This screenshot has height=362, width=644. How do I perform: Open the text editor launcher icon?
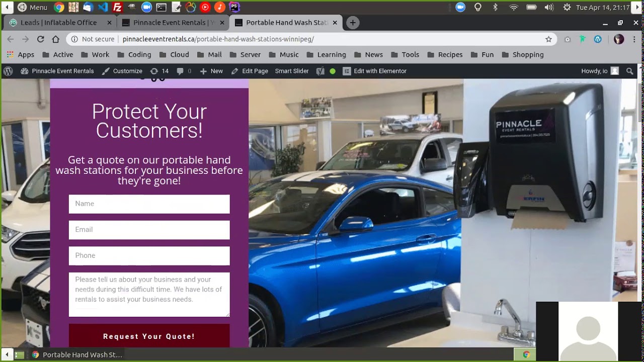[x=176, y=7]
